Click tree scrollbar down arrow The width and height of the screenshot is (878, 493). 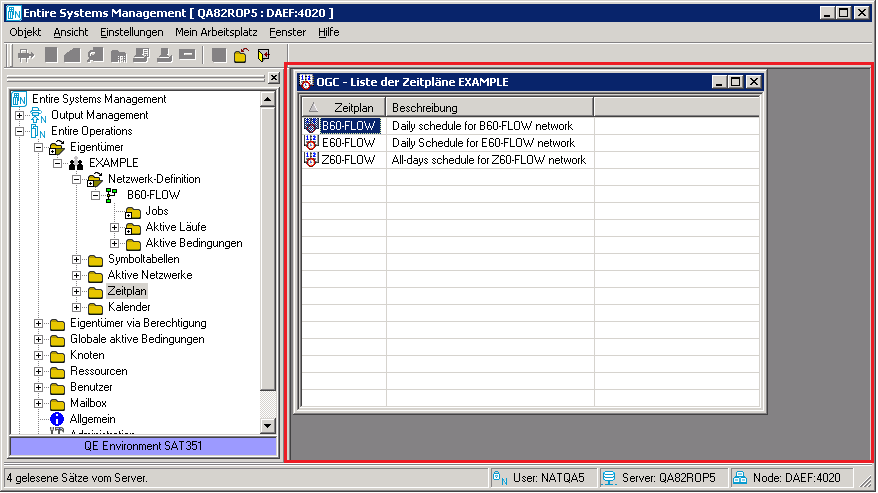point(267,426)
